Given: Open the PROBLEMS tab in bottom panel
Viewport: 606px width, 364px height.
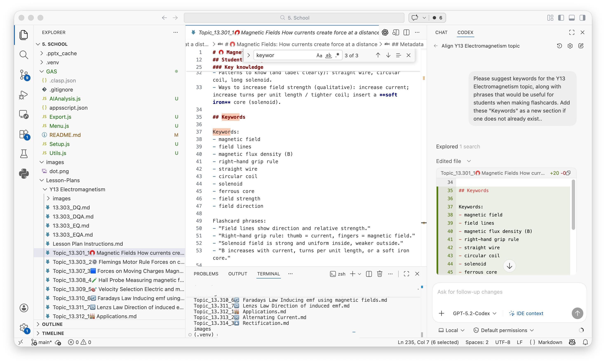Looking at the screenshot, I should click(206, 274).
